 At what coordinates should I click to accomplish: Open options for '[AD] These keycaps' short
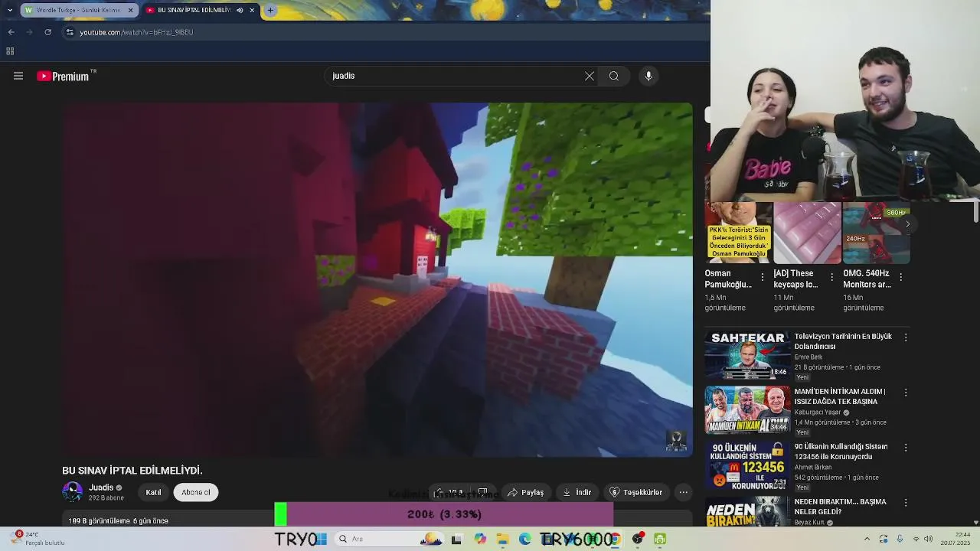(831, 277)
